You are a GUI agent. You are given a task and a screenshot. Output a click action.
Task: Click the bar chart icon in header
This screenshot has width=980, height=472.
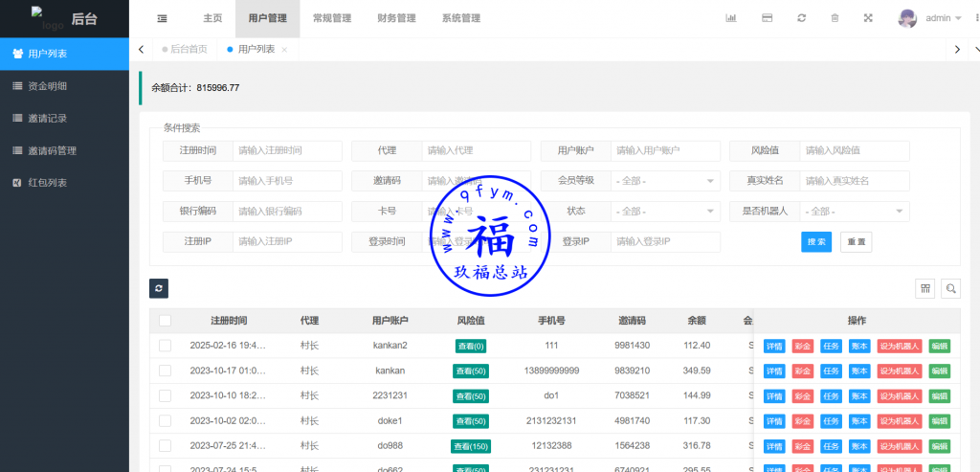point(731,18)
